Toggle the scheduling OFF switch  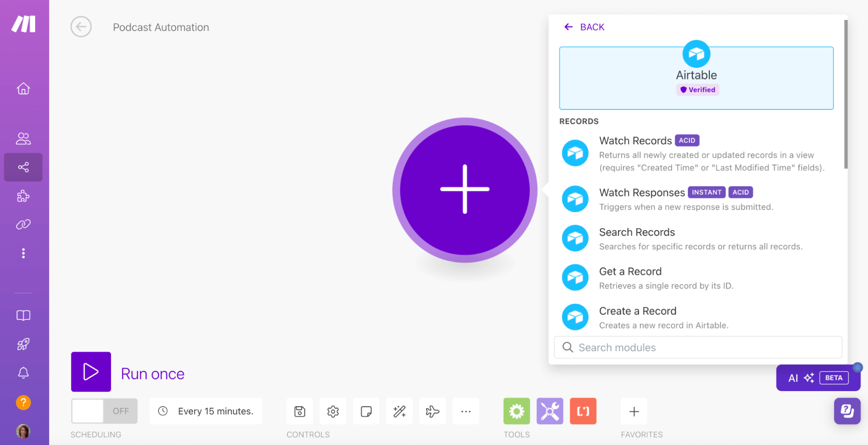click(x=104, y=411)
